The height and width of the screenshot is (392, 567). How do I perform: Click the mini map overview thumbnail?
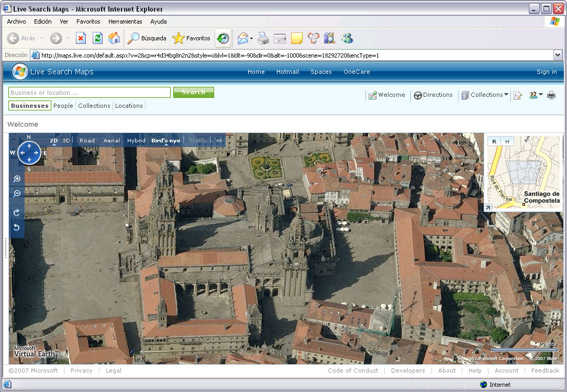click(x=524, y=172)
